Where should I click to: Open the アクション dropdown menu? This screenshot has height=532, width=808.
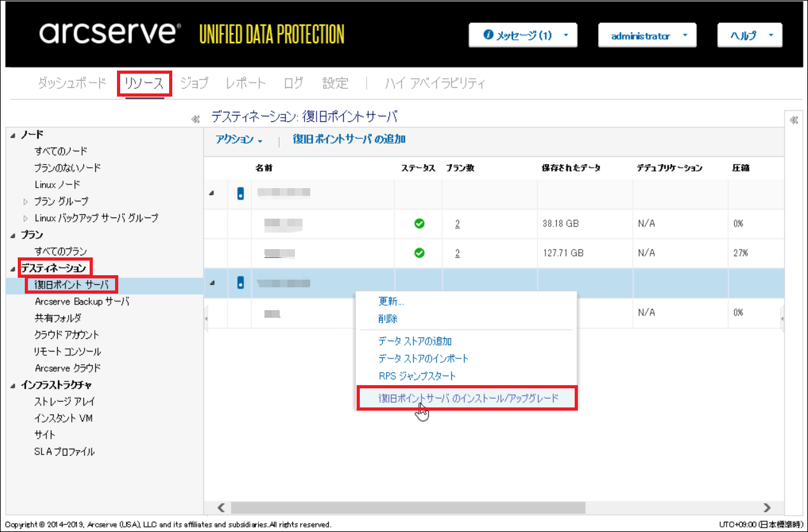(x=239, y=140)
